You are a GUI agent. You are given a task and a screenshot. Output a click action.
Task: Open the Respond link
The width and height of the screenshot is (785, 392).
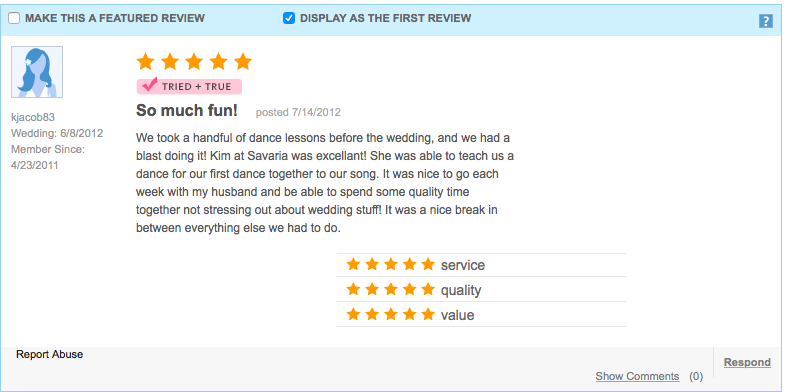click(x=747, y=362)
